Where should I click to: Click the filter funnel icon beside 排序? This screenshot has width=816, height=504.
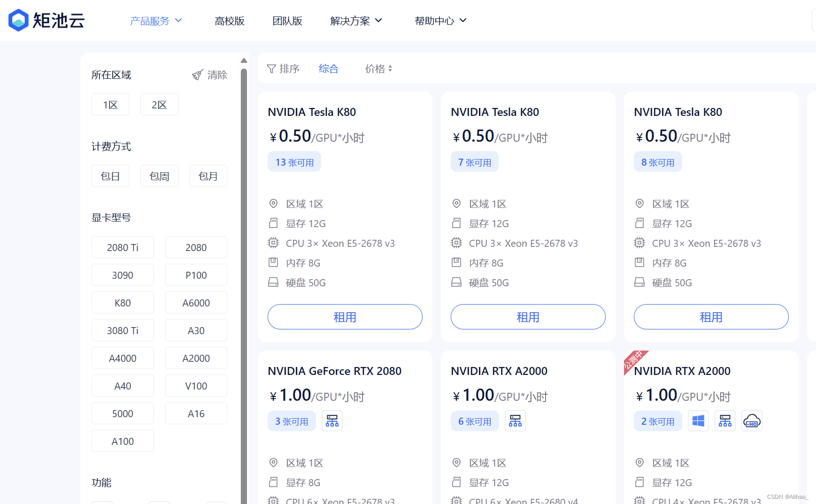271,69
